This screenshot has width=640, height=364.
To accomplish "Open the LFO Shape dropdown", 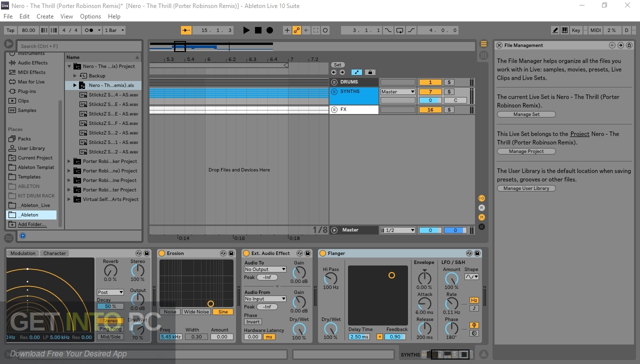I will (471, 276).
